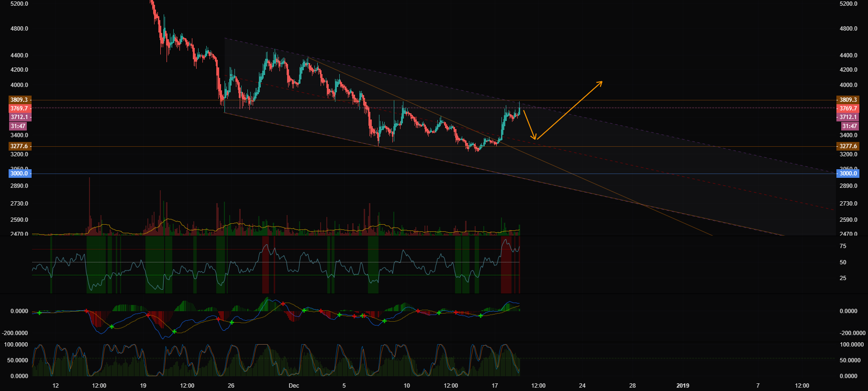Viewport: 868px width, 391px height.
Task: Click the 3809.3 orange label on left price axis
Action: click(x=20, y=100)
